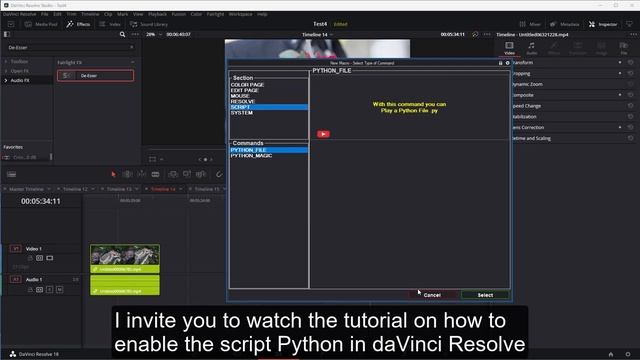Click the info icon in macro dialog title
640x360 pixels.
(507, 63)
